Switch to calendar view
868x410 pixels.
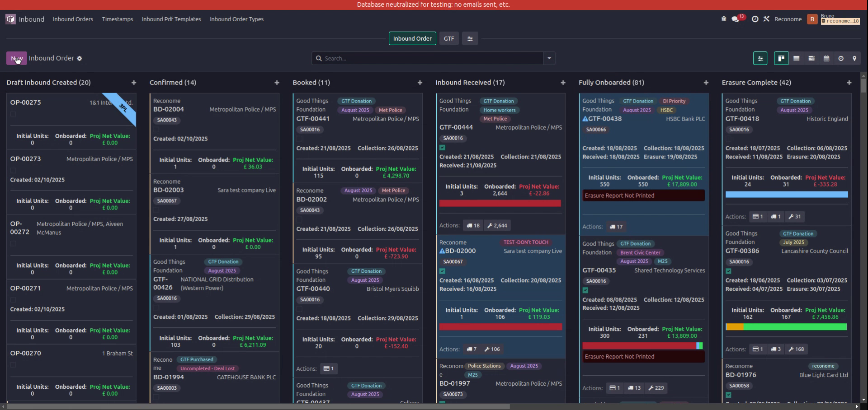click(826, 58)
